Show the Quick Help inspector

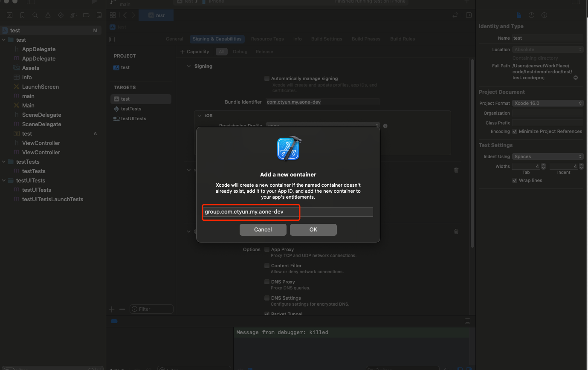click(544, 15)
